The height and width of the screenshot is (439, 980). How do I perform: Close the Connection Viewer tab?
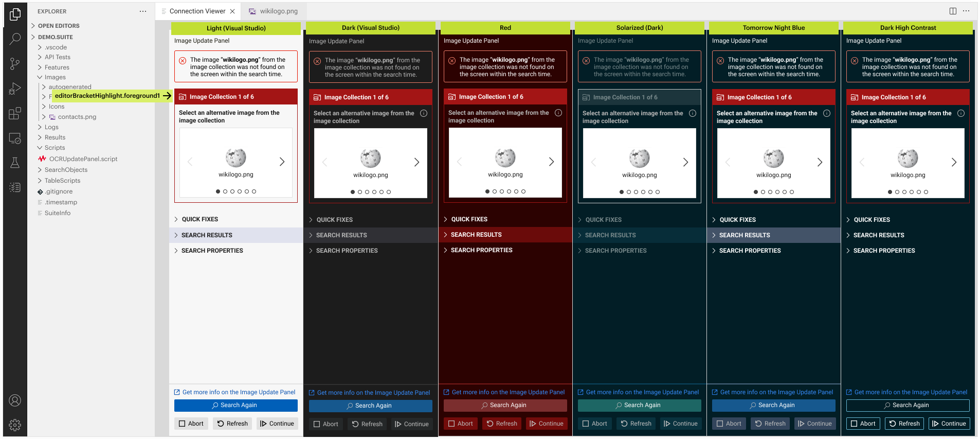pos(232,11)
